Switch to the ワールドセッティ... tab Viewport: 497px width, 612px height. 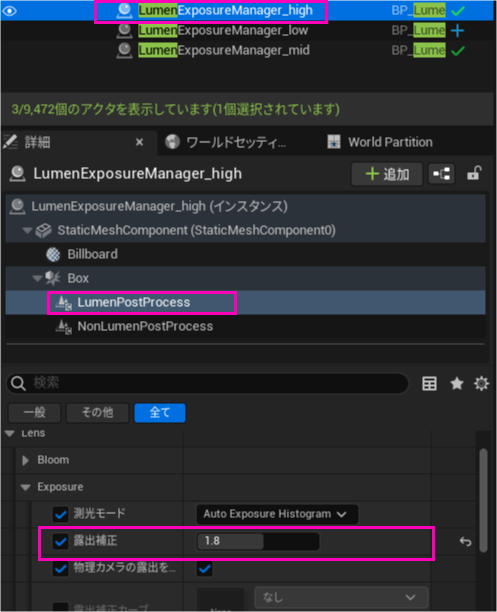click(236, 142)
